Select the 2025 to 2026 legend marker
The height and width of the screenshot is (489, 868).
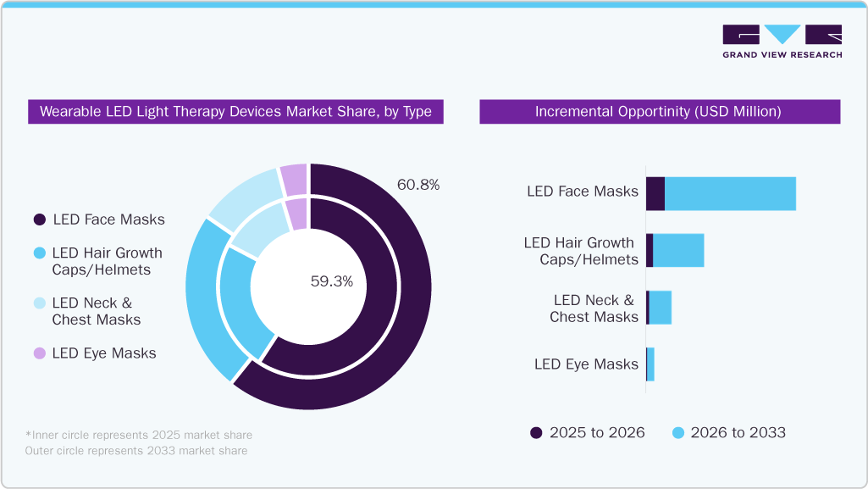(x=536, y=433)
